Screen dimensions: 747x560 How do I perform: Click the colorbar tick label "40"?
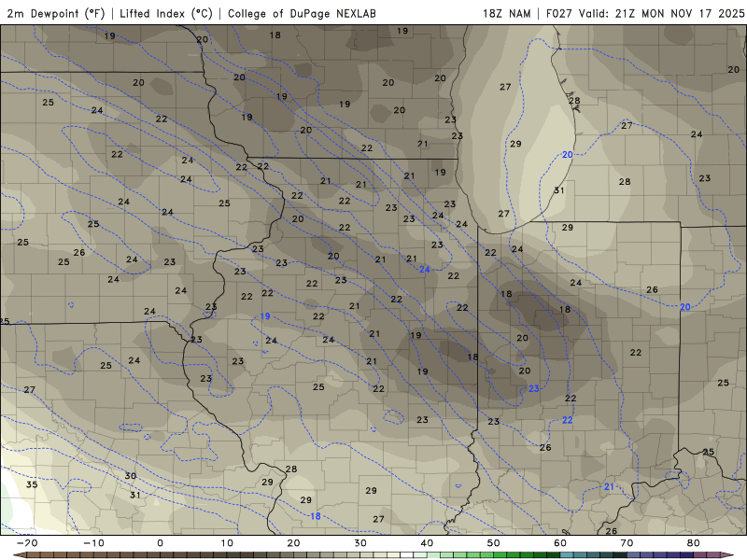(427, 543)
